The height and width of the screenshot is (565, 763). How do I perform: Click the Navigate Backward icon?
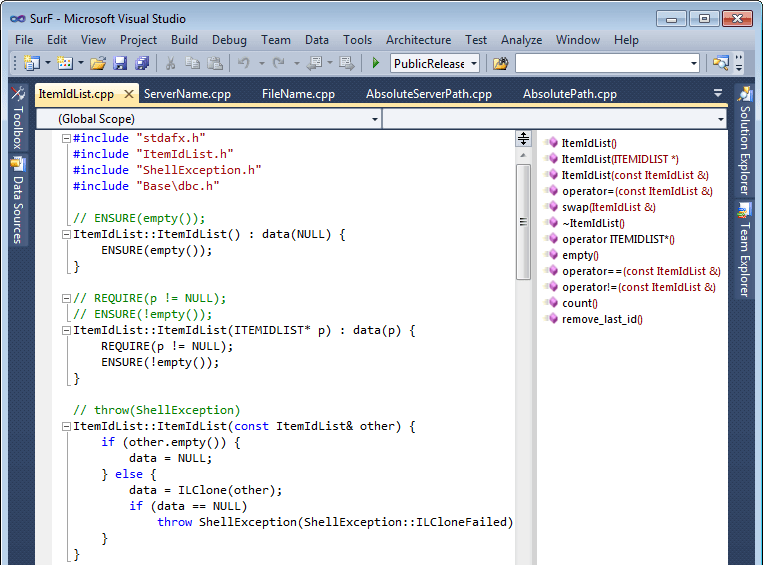(x=314, y=63)
